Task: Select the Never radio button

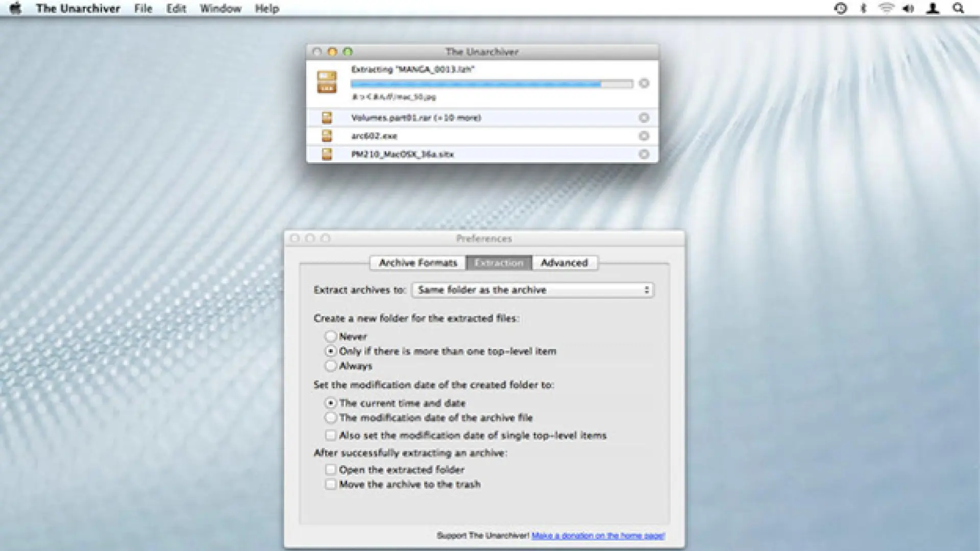Action: point(331,337)
